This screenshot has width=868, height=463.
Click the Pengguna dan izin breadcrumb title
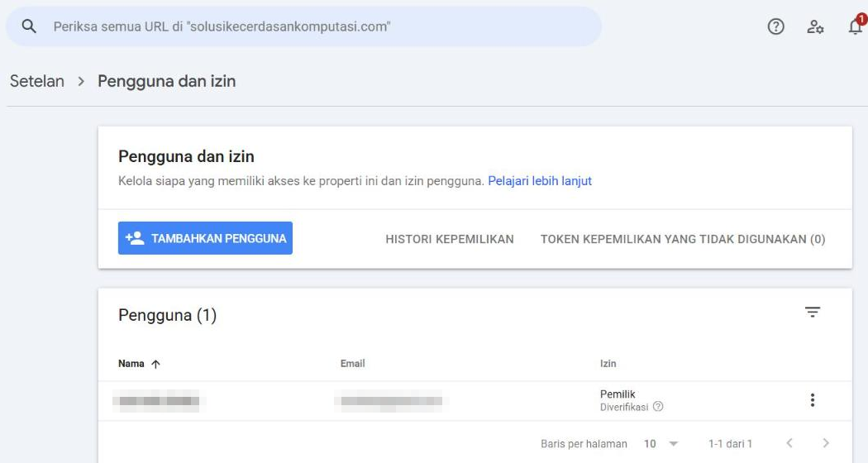point(167,81)
